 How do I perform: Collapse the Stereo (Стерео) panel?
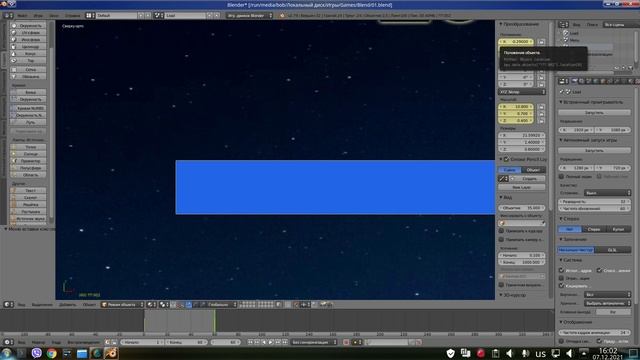(x=569, y=219)
